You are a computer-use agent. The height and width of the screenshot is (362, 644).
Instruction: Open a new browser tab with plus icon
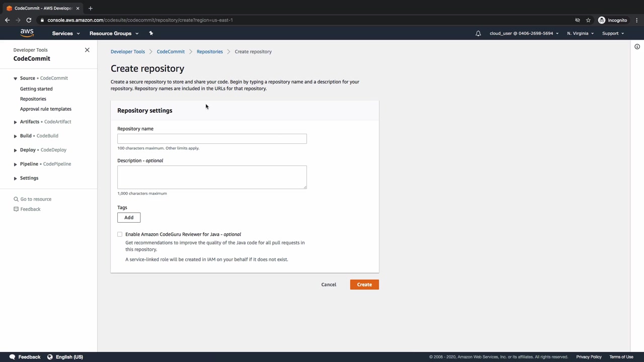(x=91, y=8)
